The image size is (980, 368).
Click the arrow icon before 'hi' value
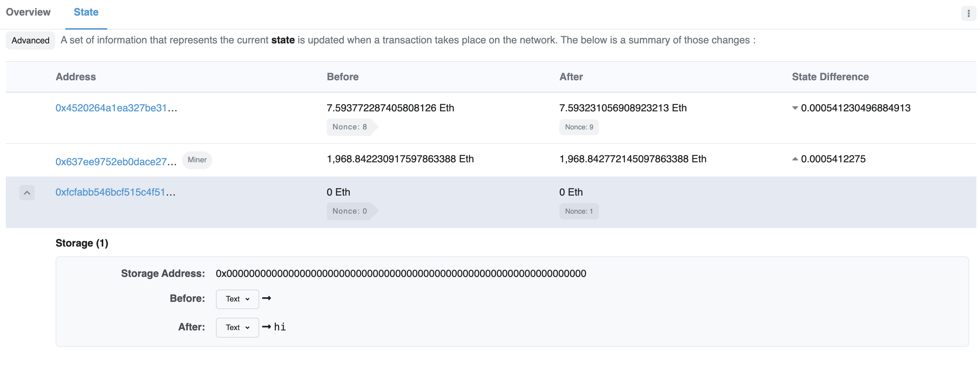[267, 327]
